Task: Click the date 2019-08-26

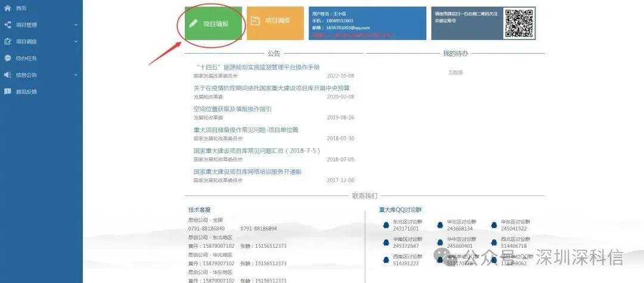Action: pyautogui.click(x=340, y=118)
